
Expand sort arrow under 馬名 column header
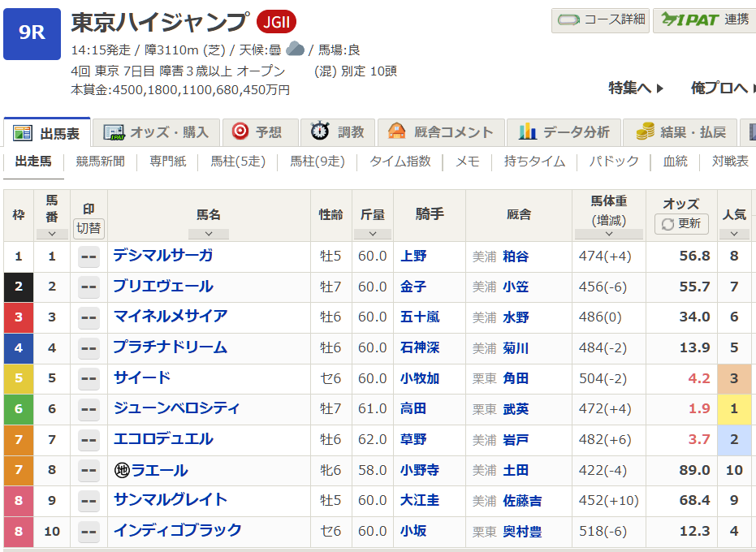tap(209, 234)
